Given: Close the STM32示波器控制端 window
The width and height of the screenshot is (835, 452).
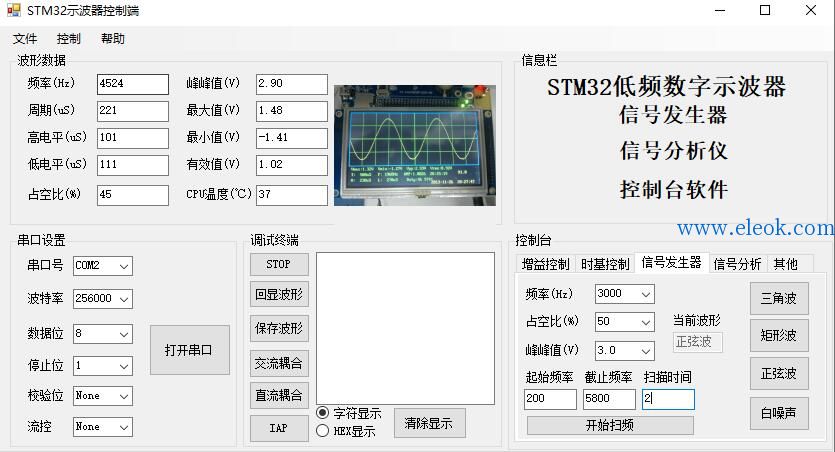Looking at the screenshot, I should tap(811, 11).
